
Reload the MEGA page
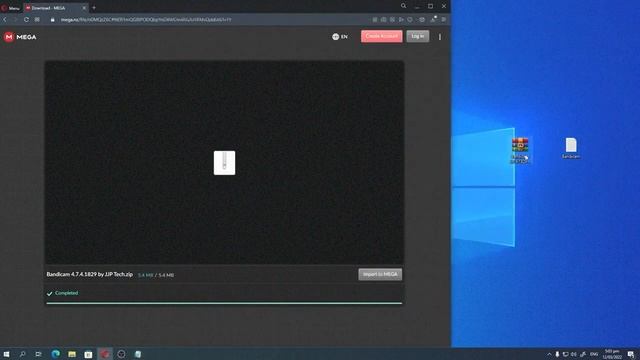26,20
